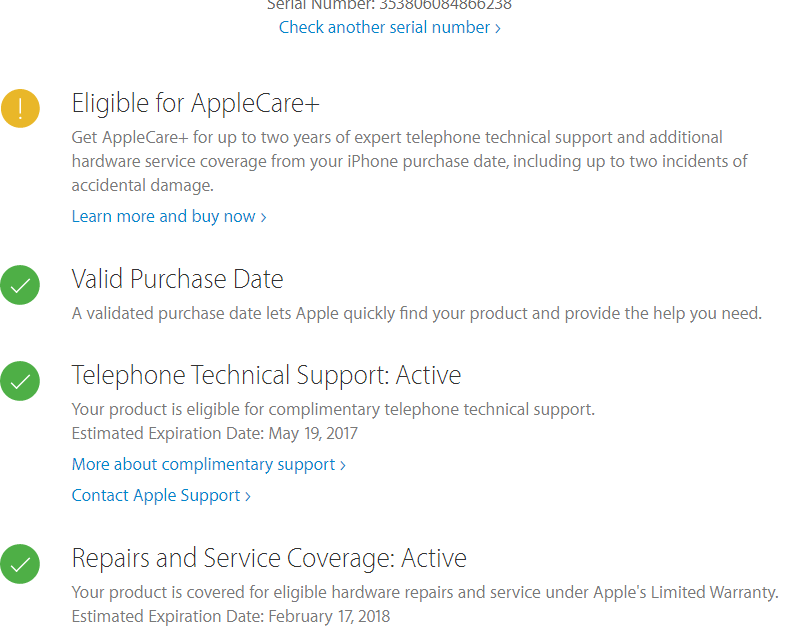
Task: Click the green checkmark beside Repairs and Service Coverage
Action: [x=20, y=563]
